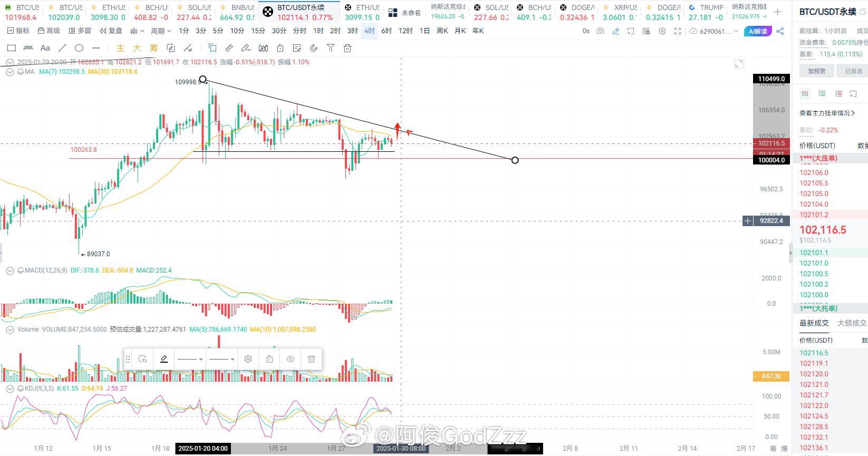Open the 高级 advanced menu
Image resolution: width=868 pixels, height=456 pixels.
pyautogui.click(x=49, y=31)
